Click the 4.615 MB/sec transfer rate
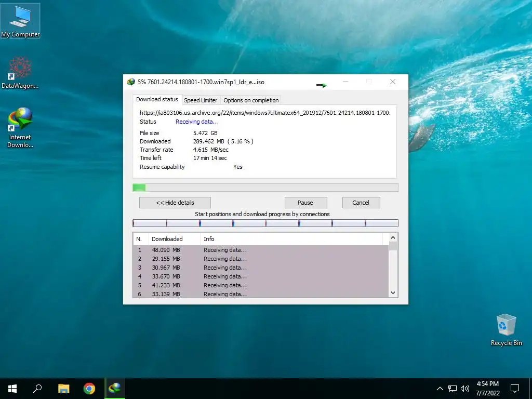532x399 pixels. click(211, 150)
